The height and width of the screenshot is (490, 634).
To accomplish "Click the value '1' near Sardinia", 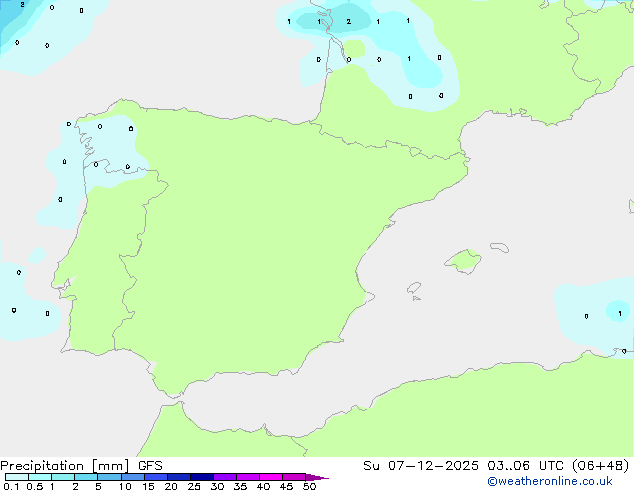I will tap(620, 313).
